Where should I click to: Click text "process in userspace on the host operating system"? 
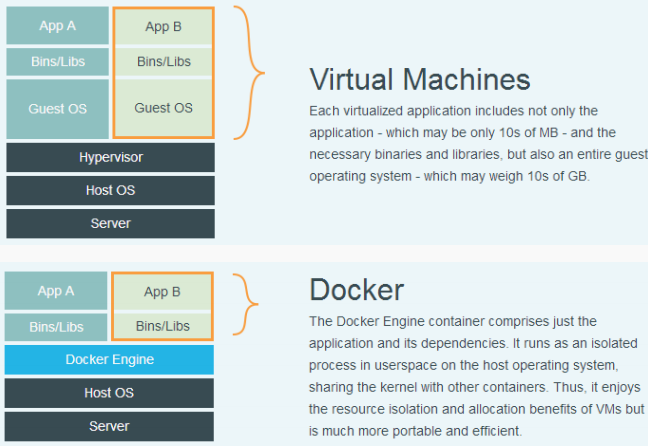coord(463,365)
